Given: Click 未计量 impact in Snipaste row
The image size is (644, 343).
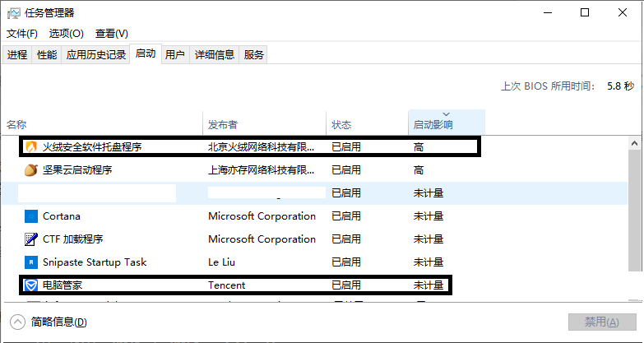Looking at the screenshot, I should click(x=429, y=262).
